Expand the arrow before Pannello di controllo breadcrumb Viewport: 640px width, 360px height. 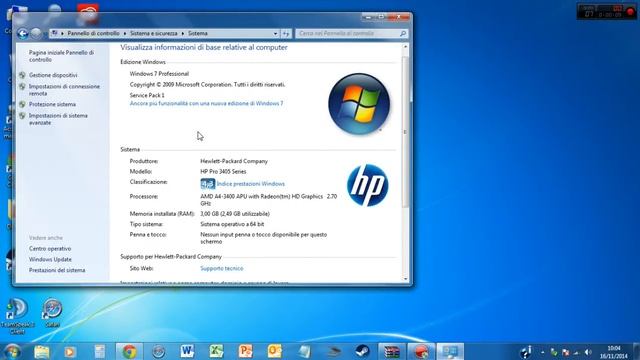coord(62,33)
